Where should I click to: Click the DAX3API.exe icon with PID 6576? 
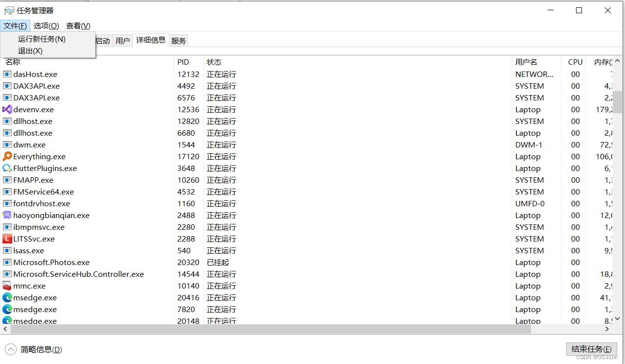point(7,98)
